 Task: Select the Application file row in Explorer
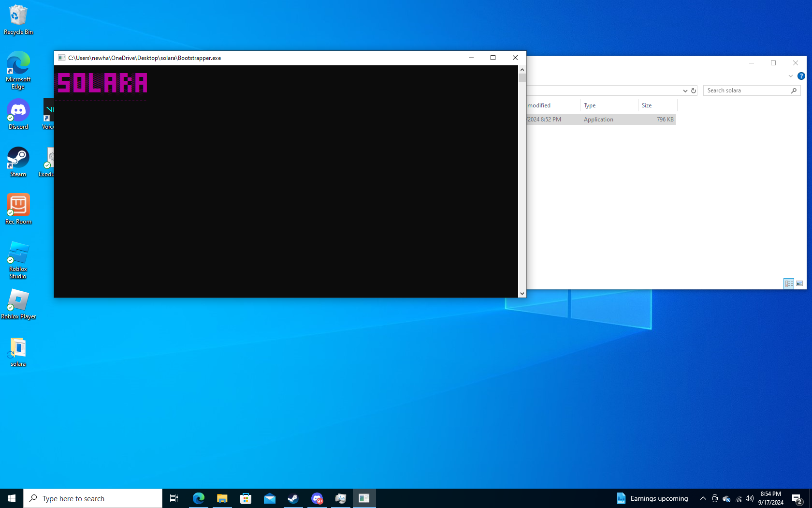click(x=601, y=120)
